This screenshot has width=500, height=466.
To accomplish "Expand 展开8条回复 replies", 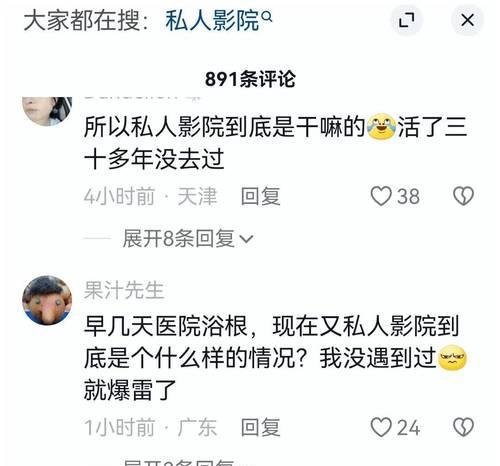I will coord(188,238).
